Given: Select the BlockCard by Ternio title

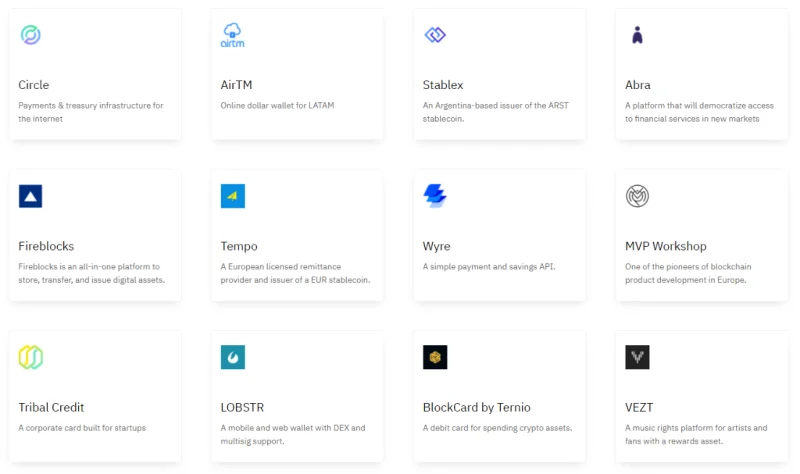Looking at the screenshot, I should tap(477, 408).
